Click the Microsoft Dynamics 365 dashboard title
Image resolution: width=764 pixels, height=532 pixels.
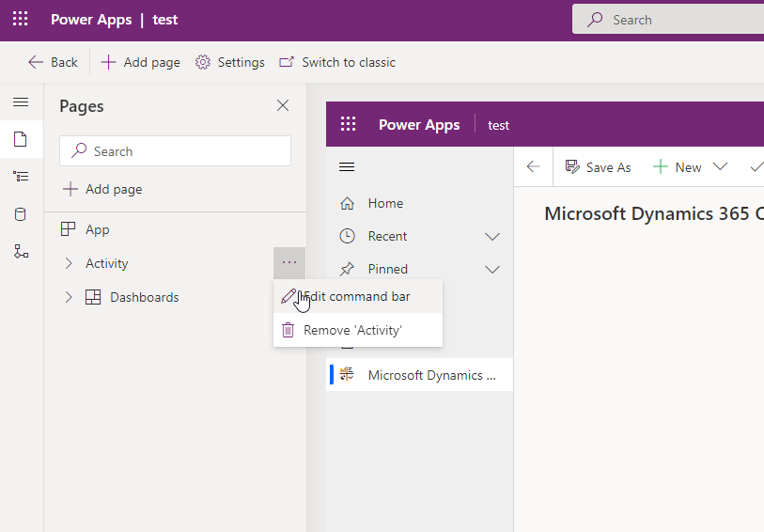[654, 213]
